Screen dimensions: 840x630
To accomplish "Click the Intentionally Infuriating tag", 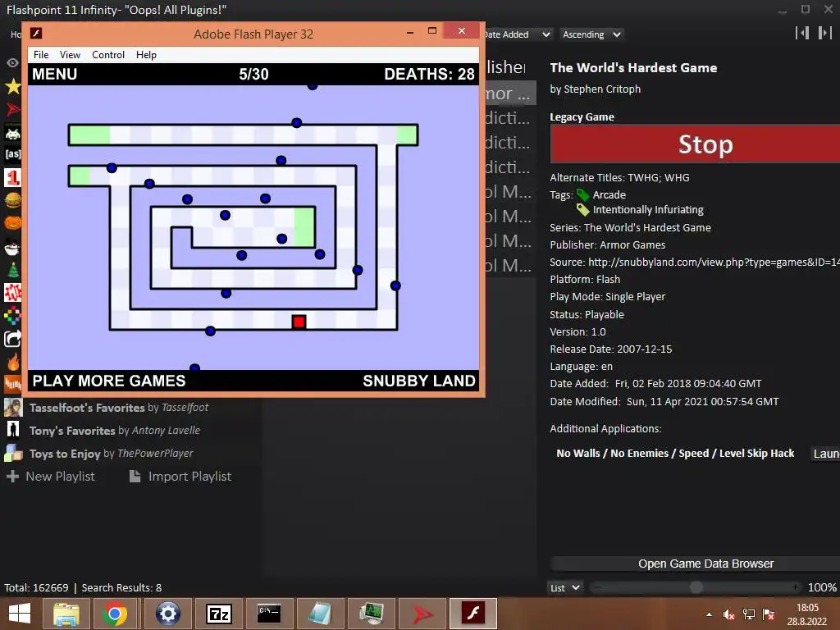I will pyautogui.click(x=648, y=209).
